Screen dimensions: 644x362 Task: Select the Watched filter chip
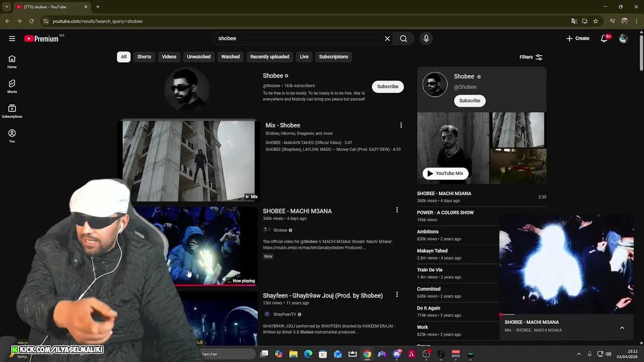pos(230,57)
